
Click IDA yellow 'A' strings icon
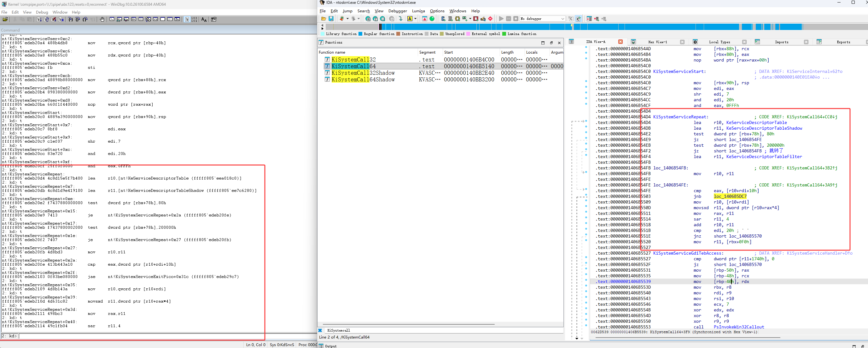coord(410,19)
